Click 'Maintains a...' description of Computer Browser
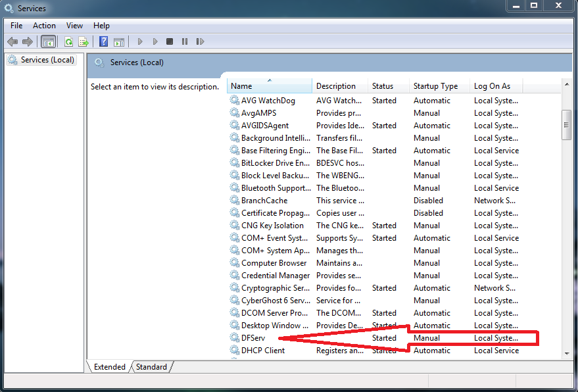 click(x=339, y=263)
